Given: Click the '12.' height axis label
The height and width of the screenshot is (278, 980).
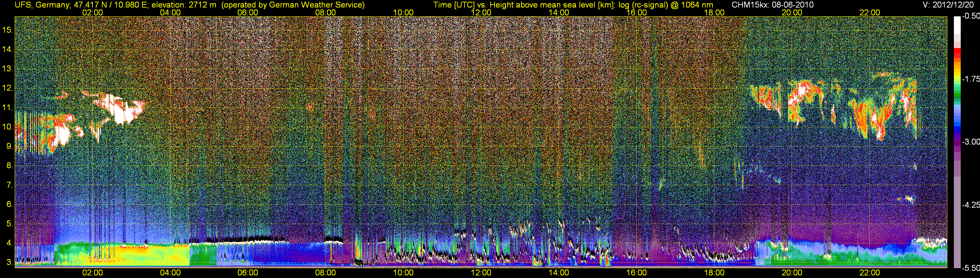Looking at the screenshot, I should point(8,88).
